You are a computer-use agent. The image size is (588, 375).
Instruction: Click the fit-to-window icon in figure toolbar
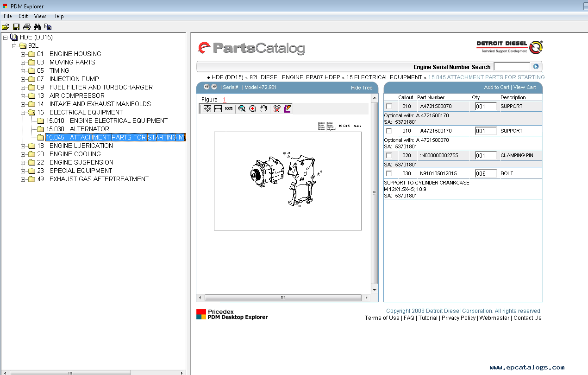point(207,108)
